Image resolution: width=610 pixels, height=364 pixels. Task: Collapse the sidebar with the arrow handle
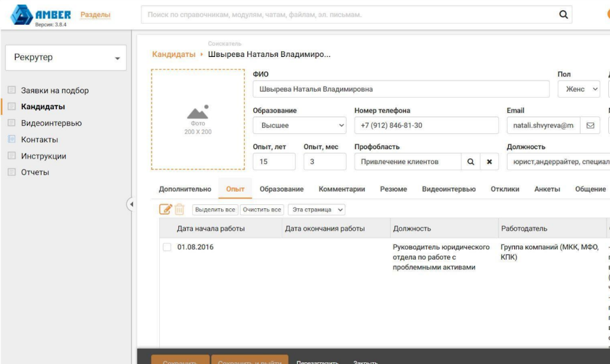[x=131, y=204]
